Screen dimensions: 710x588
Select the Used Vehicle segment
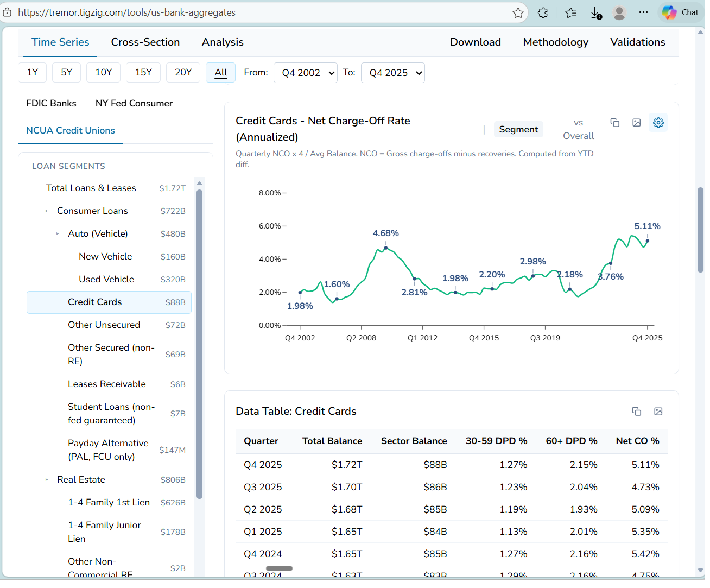(x=109, y=279)
